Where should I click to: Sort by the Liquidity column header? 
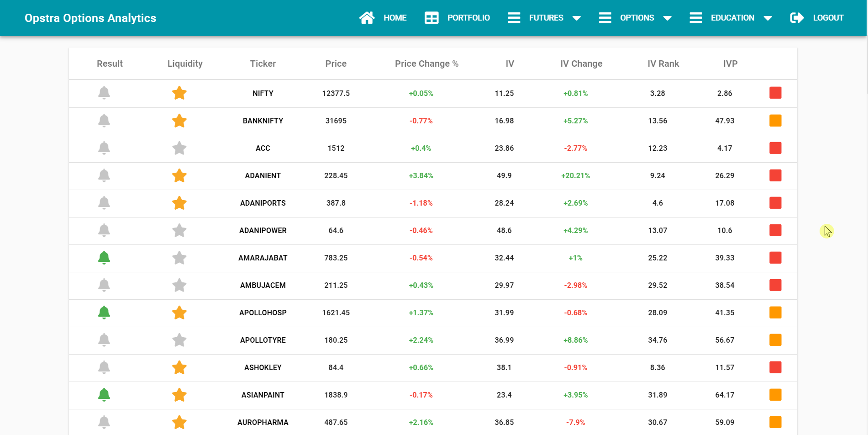pyautogui.click(x=185, y=64)
